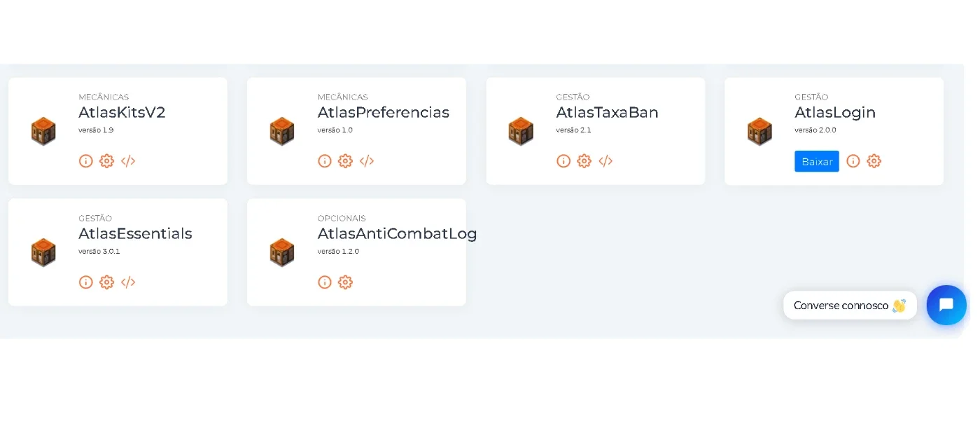
Task: Click the gear icon under AtlasKitsV2
Action: 106,161
